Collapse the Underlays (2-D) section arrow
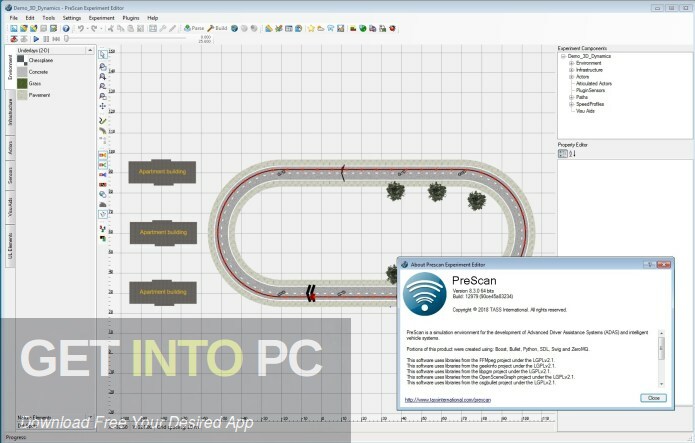Image resolution: width=695 pixels, height=443 pixels. coord(90,51)
